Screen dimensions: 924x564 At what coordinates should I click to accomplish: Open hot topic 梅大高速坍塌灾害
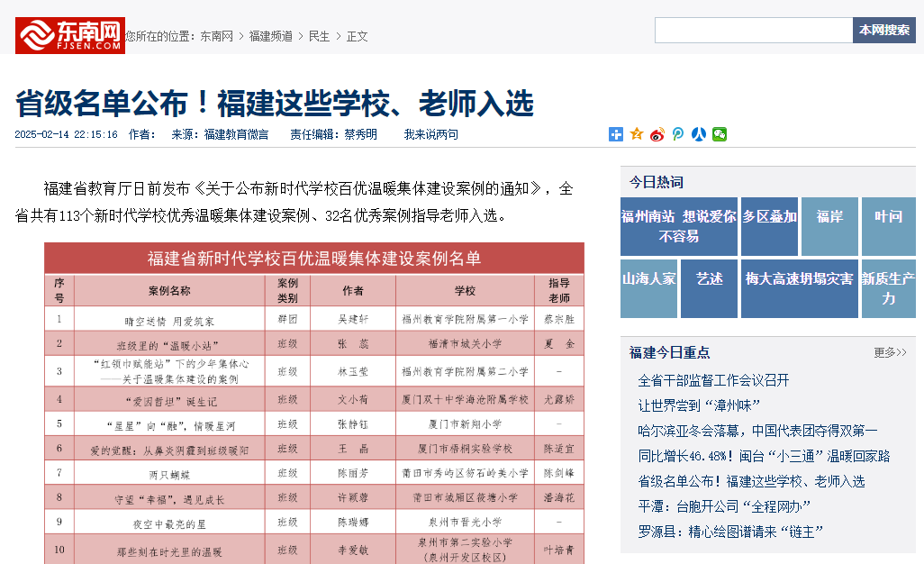point(799,279)
